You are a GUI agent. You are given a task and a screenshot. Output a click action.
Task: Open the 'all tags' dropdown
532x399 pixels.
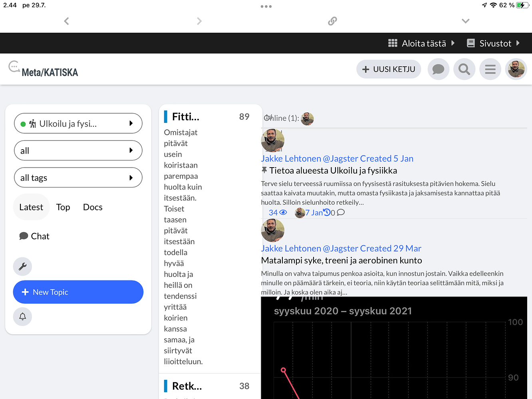78,178
